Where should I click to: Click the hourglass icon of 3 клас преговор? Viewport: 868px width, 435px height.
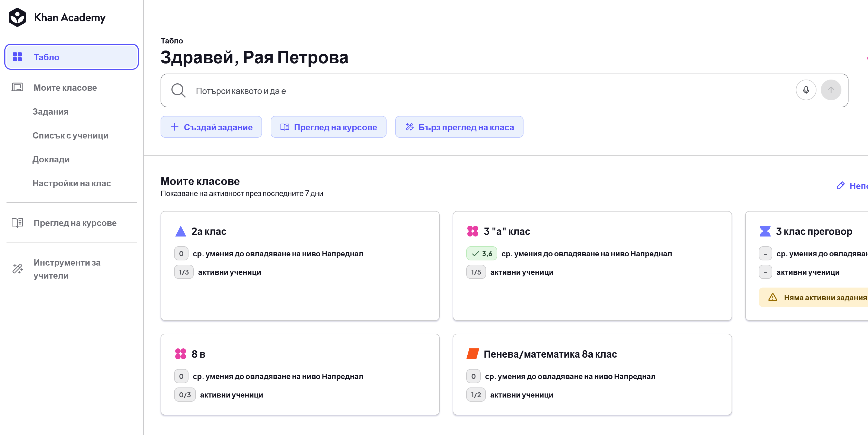click(765, 231)
